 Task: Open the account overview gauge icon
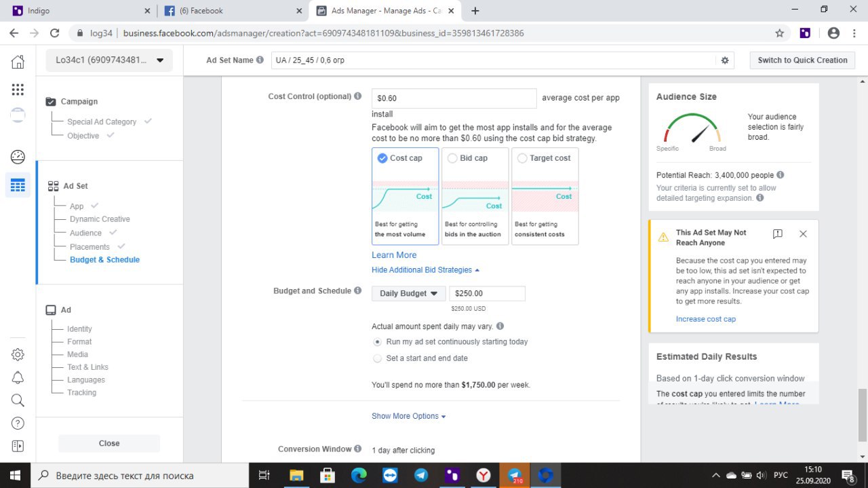pos(18,157)
